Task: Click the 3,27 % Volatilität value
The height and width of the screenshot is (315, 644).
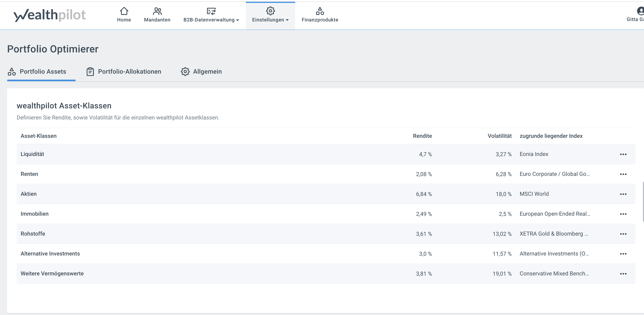Action: [x=504, y=154]
